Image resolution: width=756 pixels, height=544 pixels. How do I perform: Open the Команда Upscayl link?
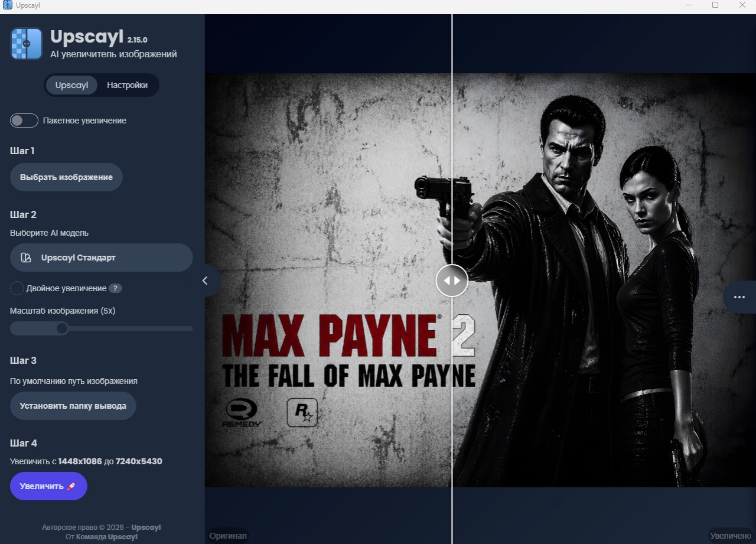coord(107,537)
